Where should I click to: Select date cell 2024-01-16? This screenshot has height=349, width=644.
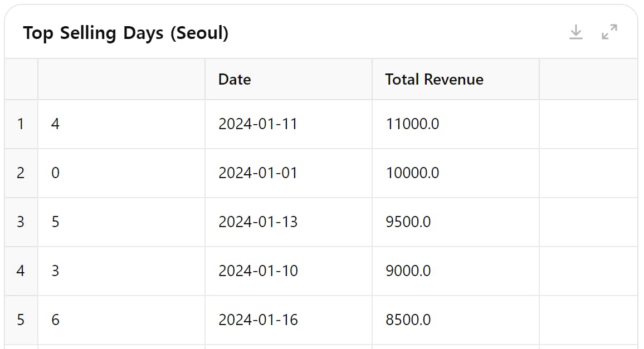(x=258, y=319)
